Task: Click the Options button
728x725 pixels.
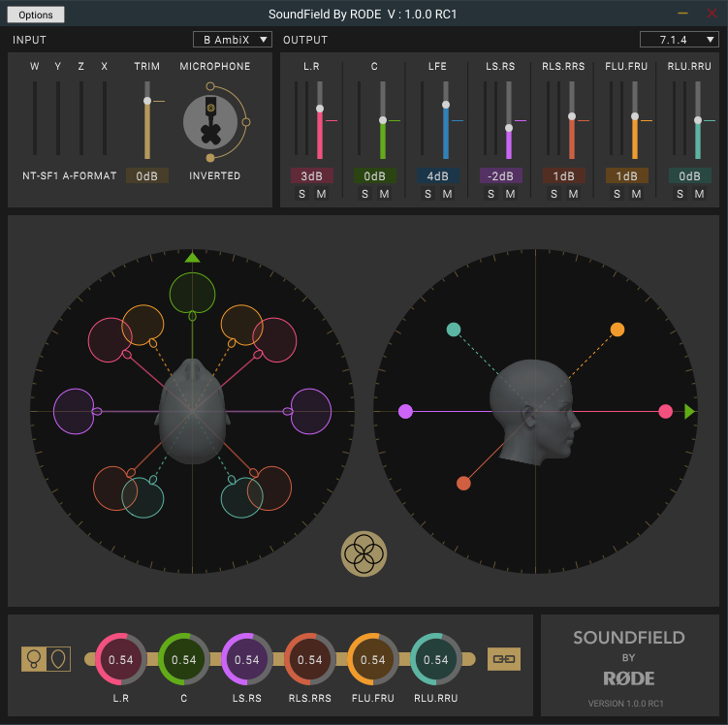Action: (x=36, y=15)
